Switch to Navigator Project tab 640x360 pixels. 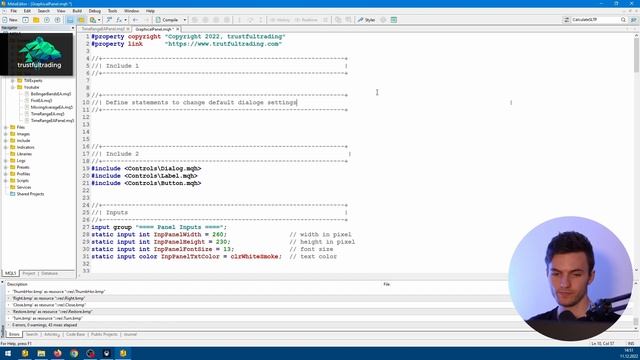click(x=29, y=273)
